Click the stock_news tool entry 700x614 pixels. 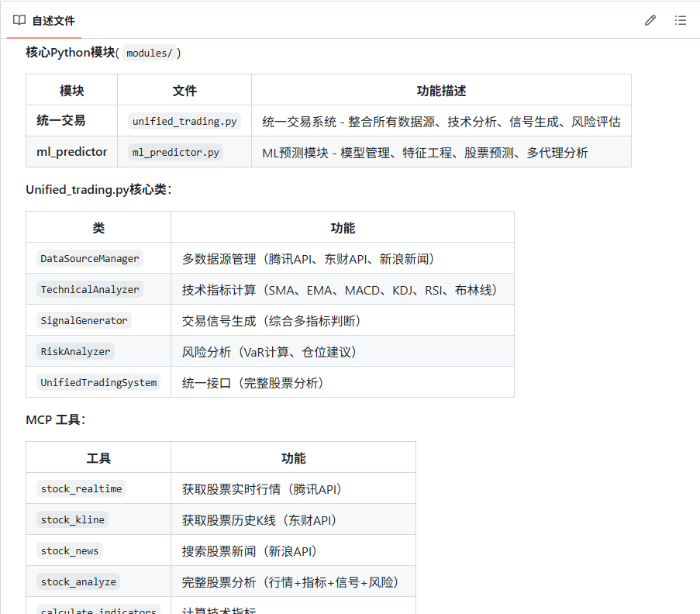tap(70, 551)
